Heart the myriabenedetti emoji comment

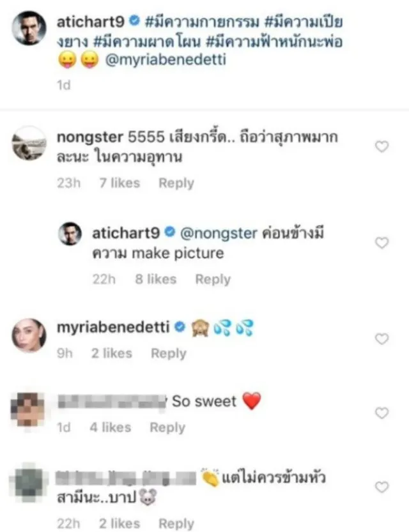(x=382, y=338)
